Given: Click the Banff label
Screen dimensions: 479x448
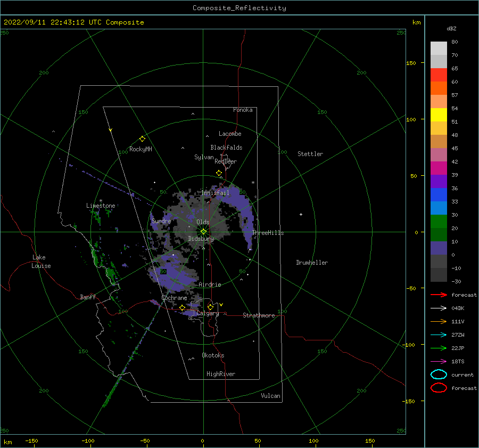Looking at the screenshot, I should click(x=88, y=297).
